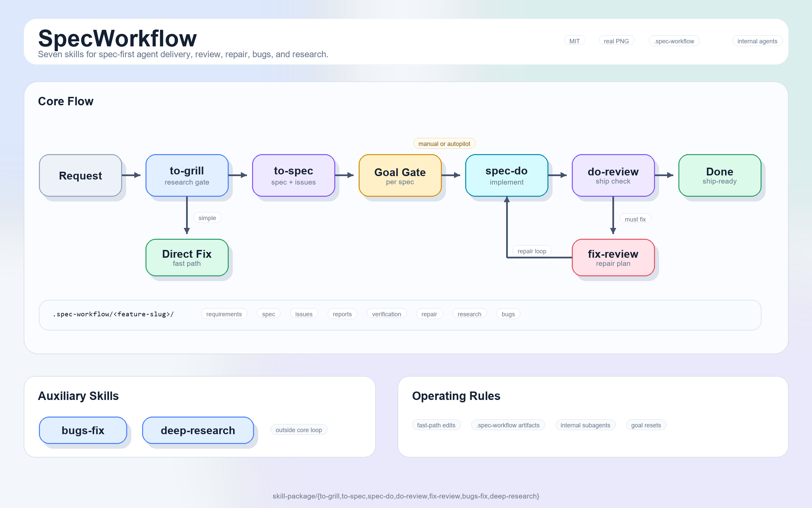The image size is (812, 508).
Task: Select the spec-do implement node
Action: (x=507, y=175)
